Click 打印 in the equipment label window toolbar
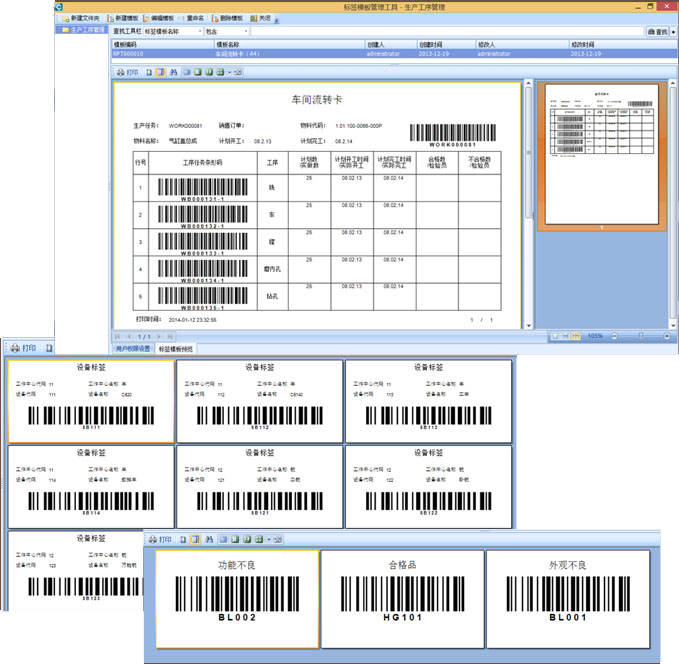Viewport: 679px width, 664px height. point(24,348)
